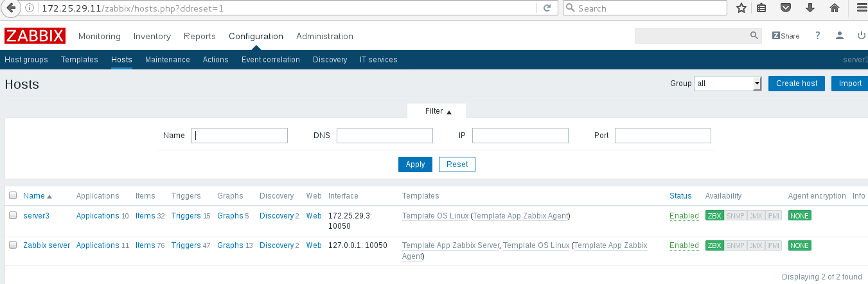Select the server3 row checkbox

(x=13, y=215)
